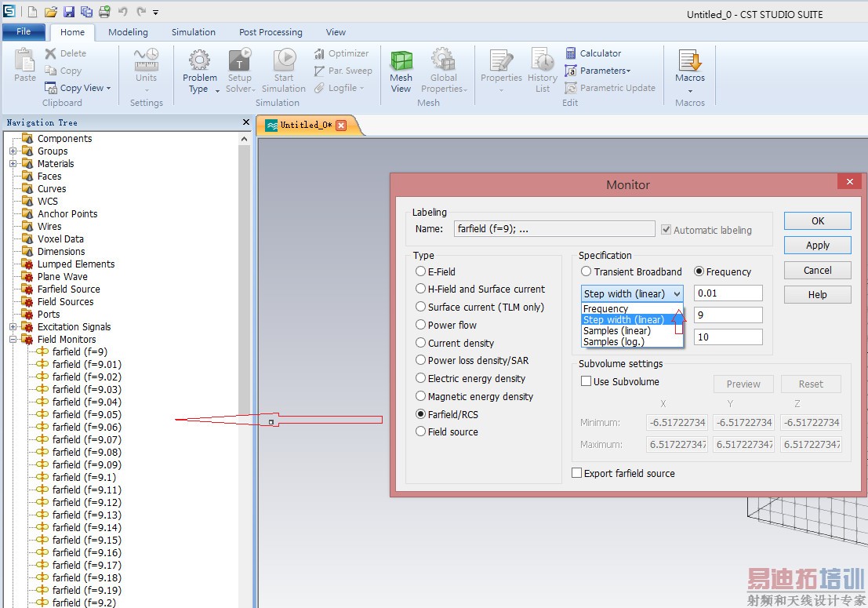Image resolution: width=868 pixels, height=608 pixels.
Task: Select Transient Broadband radio button
Action: pyautogui.click(x=586, y=271)
